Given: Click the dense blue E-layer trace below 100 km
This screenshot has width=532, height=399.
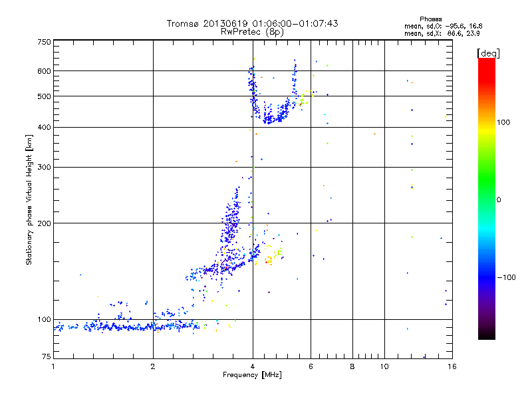Looking at the screenshot, I should (x=127, y=327).
